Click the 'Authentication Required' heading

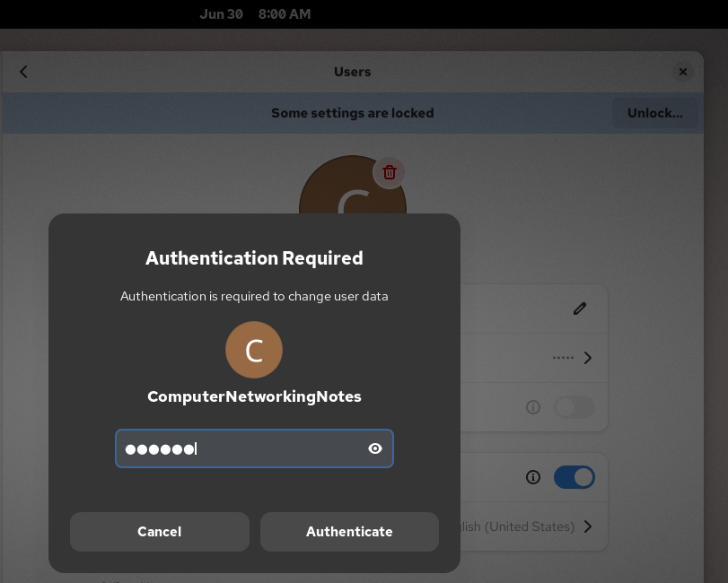coord(254,258)
